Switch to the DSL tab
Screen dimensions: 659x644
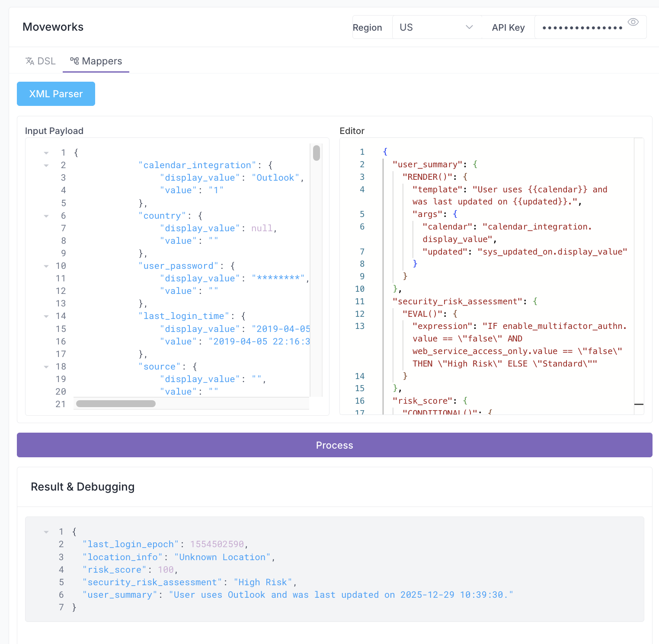pos(41,61)
